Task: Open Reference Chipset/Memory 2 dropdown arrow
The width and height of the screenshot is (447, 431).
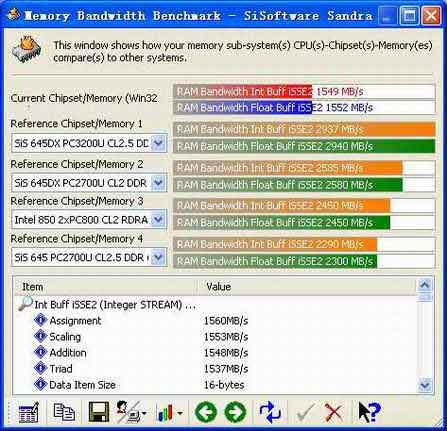Action: click(x=158, y=183)
